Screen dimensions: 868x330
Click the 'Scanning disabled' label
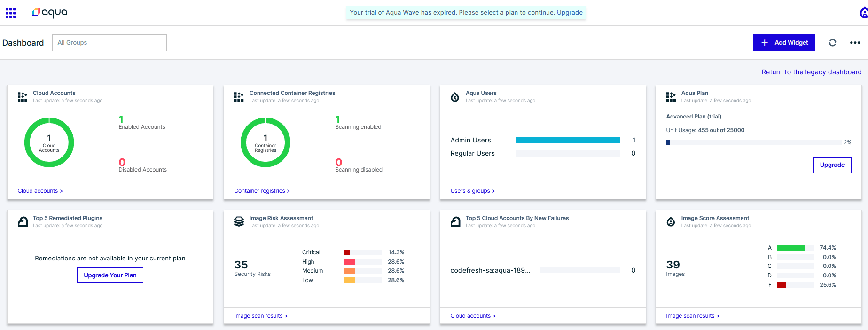(359, 170)
